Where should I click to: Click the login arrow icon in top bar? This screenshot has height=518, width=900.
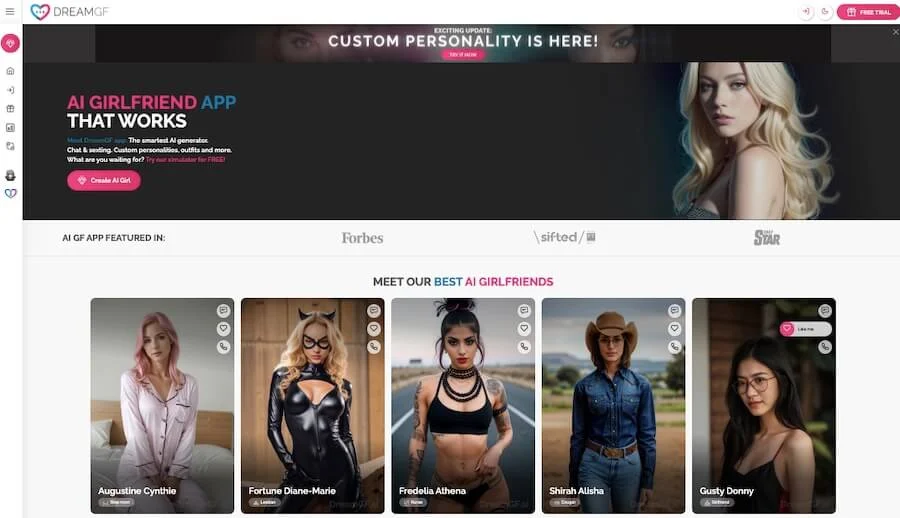(x=806, y=11)
